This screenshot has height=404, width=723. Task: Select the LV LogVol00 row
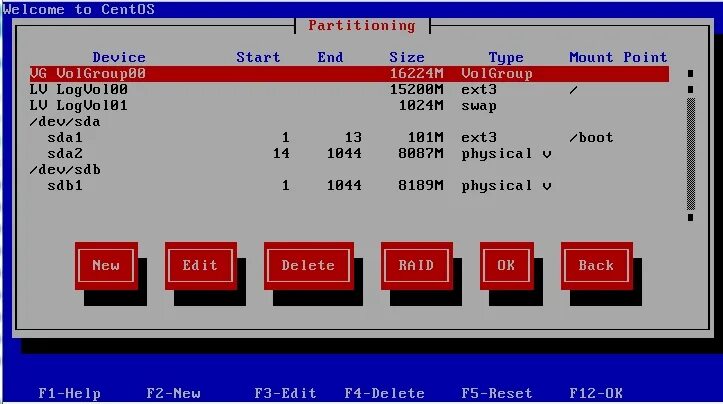(349, 89)
